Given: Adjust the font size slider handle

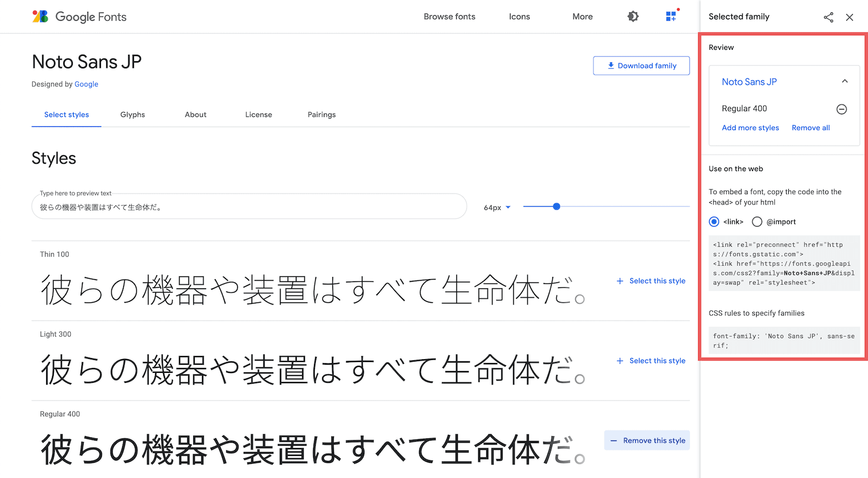Looking at the screenshot, I should pos(557,206).
